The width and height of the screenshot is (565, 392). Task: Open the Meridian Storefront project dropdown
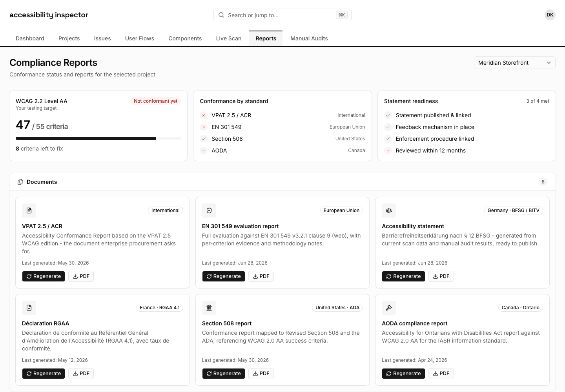pyautogui.click(x=515, y=63)
